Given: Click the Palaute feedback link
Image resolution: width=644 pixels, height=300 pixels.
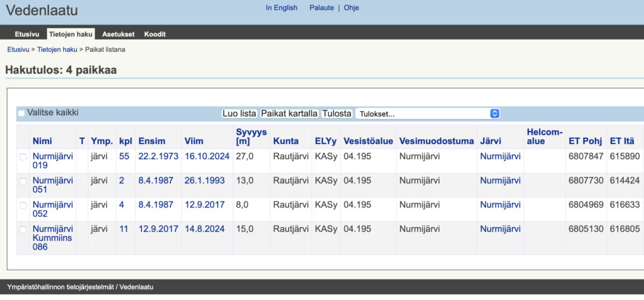Looking at the screenshot, I should 322,8.
